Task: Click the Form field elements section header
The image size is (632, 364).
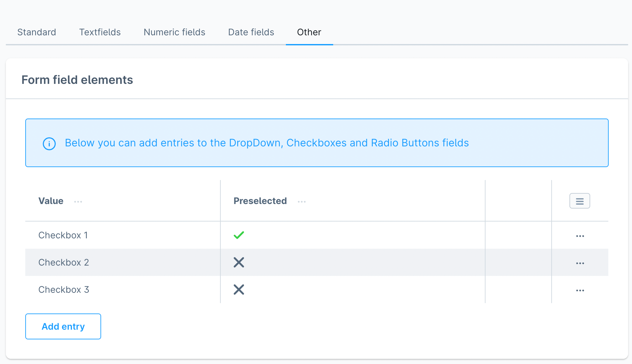Action: point(78,79)
